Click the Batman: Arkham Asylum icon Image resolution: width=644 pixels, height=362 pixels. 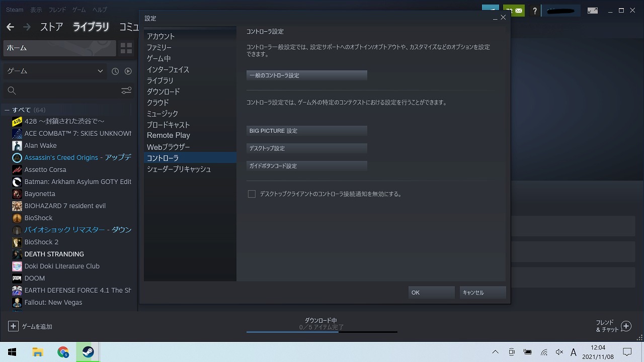[17, 182]
